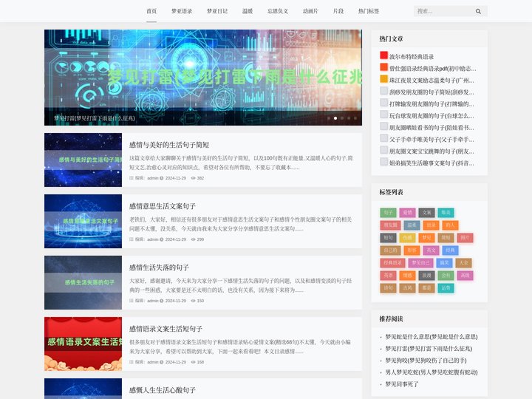Screen dimensions: 532x399
Task: Select the active second carousel dot
Action: (x=335, y=118)
